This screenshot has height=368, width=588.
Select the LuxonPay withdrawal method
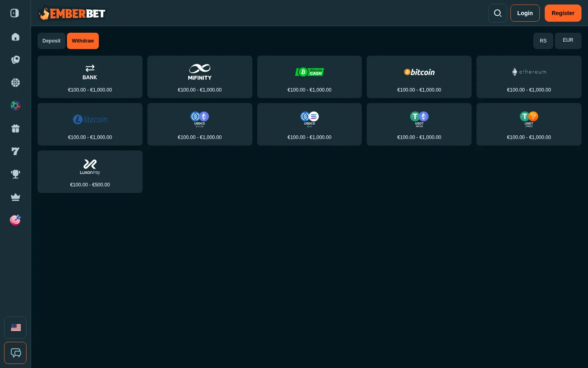pyautogui.click(x=90, y=172)
